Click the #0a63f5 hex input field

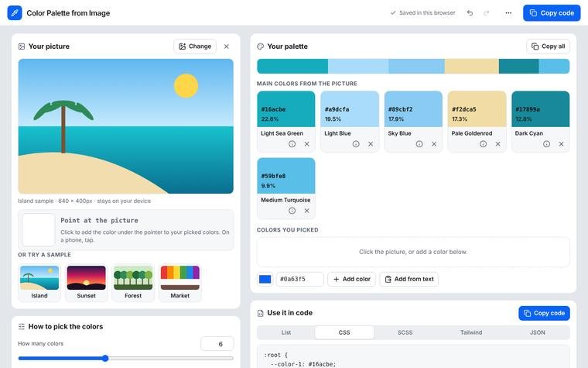tap(299, 279)
